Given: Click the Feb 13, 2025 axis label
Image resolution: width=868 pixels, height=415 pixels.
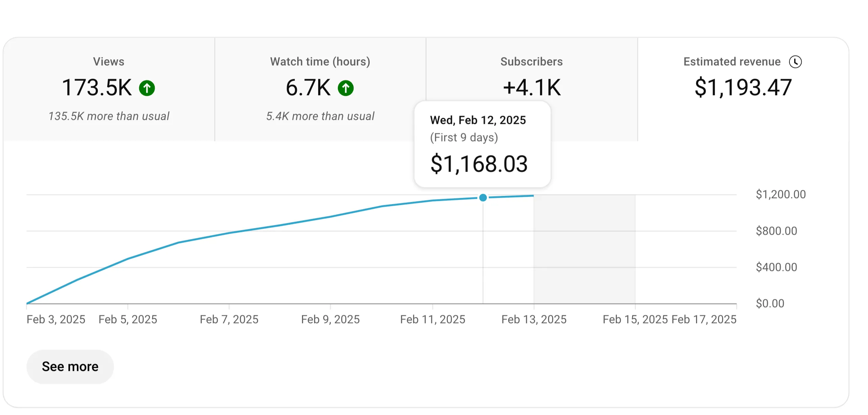Looking at the screenshot, I should point(534,319).
